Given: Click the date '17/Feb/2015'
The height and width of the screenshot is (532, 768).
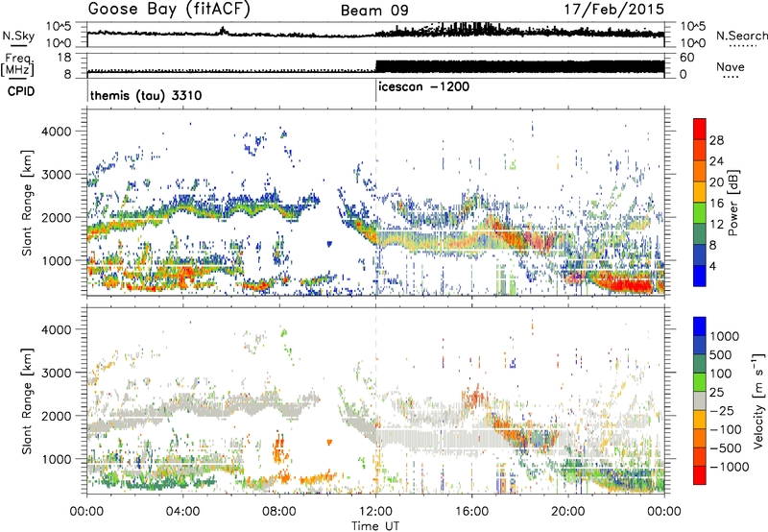Looking at the screenshot, I should pyautogui.click(x=613, y=9).
